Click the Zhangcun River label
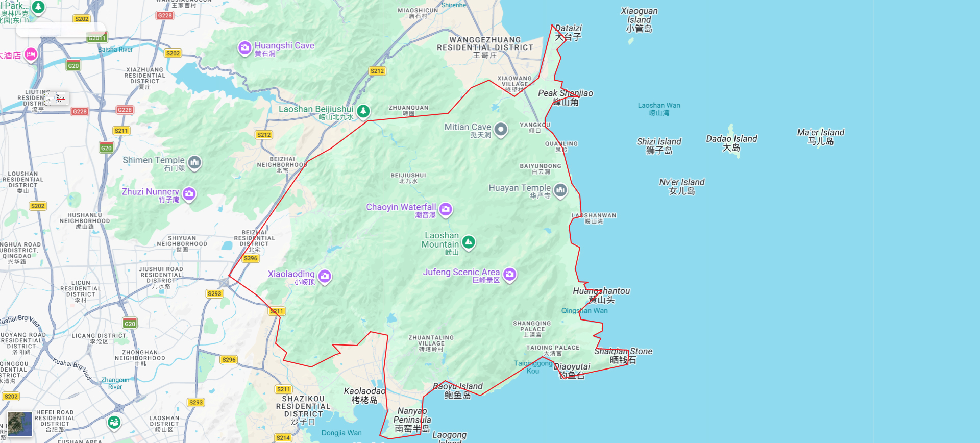 115,383
